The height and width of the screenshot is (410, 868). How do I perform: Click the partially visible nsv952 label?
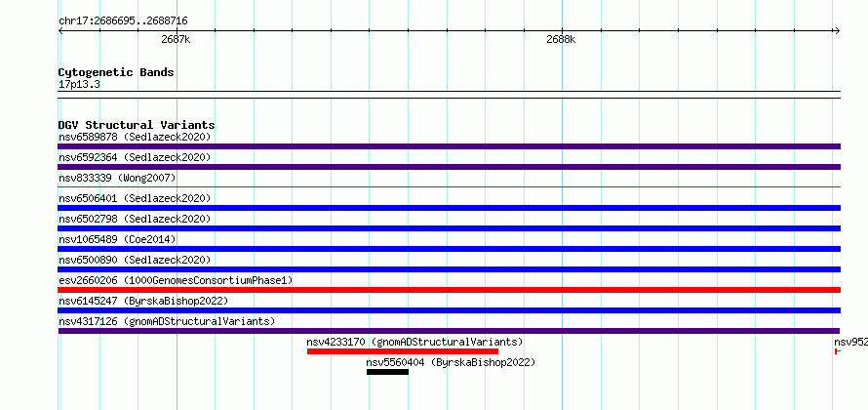(850, 342)
